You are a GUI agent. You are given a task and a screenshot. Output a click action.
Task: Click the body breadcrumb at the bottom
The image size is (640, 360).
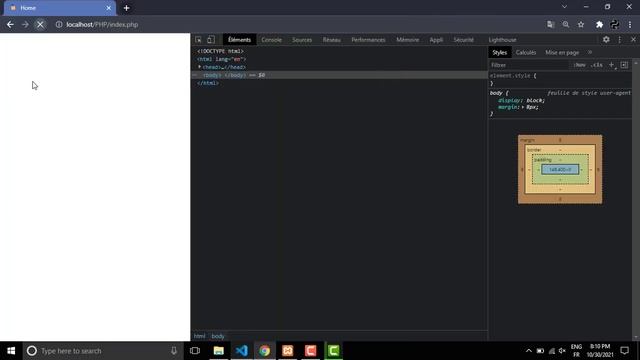click(x=218, y=336)
